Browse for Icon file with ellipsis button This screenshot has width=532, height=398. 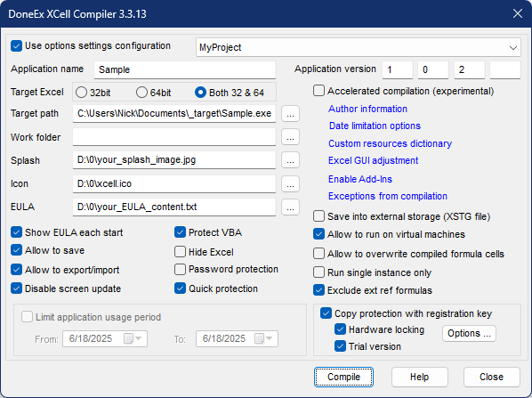tap(290, 183)
